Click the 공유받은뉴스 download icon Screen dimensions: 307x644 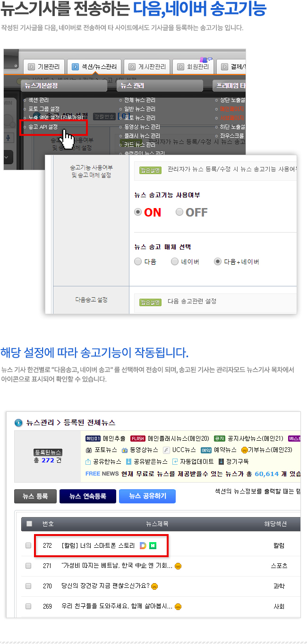coord(128,461)
